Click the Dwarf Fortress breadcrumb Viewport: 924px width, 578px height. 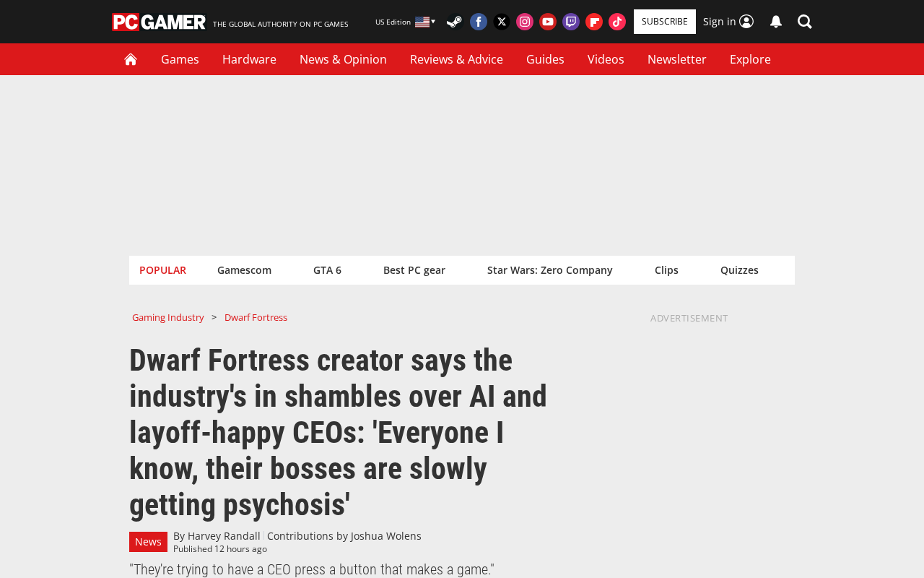256,317
